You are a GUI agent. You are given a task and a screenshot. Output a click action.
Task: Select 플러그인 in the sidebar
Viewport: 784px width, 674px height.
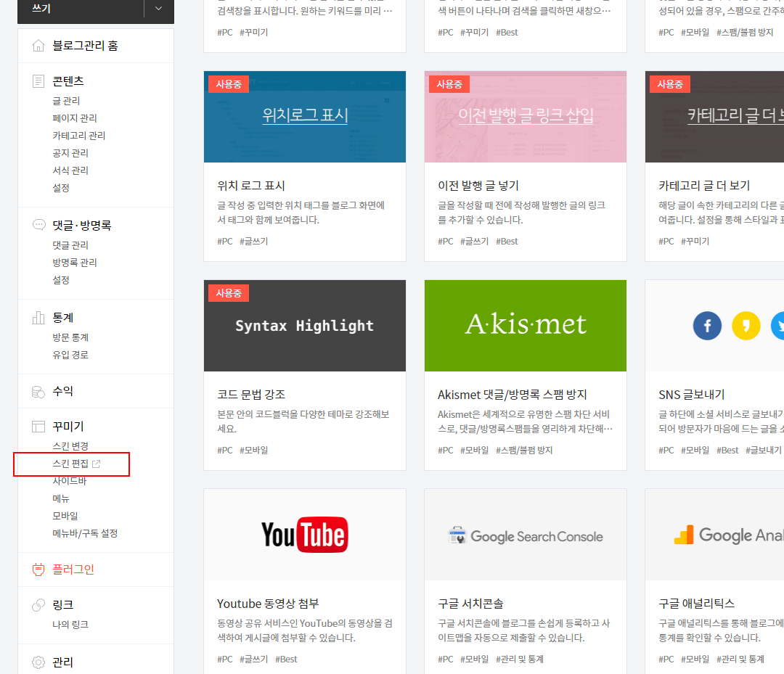[73, 569]
